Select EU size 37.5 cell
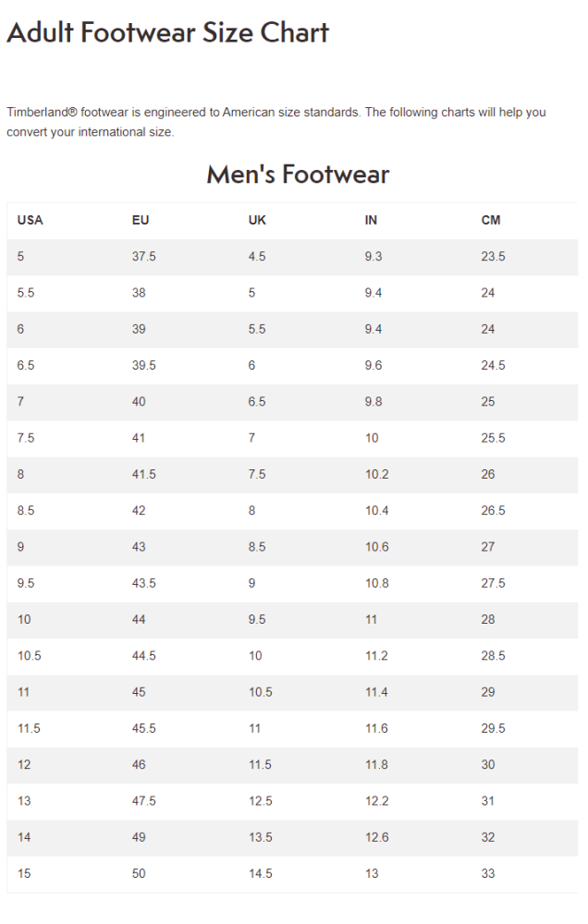This screenshot has height=924, width=588. pyautogui.click(x=143, y=256)
